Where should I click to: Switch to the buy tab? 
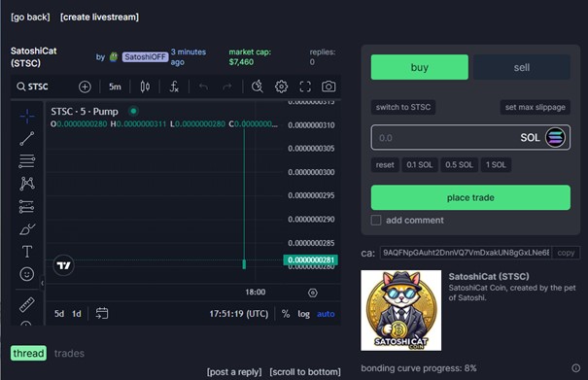tap(420, 67)
